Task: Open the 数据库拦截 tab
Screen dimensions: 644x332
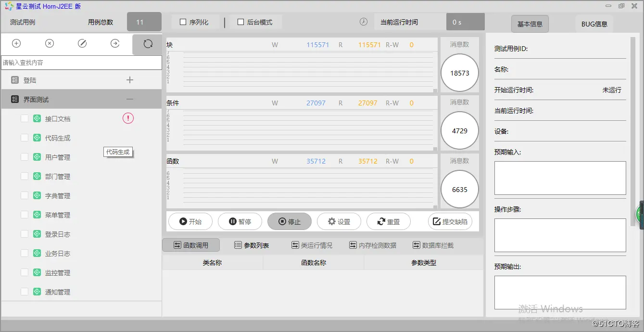Action: 433,245
